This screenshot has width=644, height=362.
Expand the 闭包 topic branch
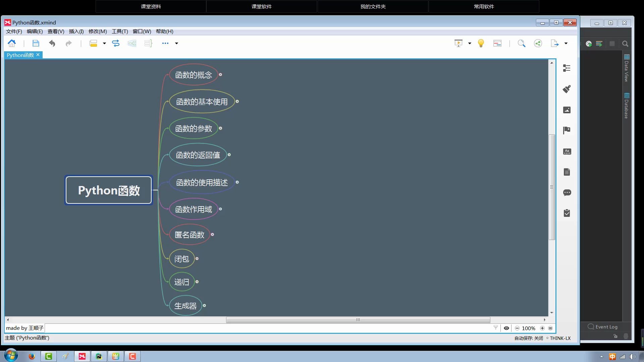(x=197, y=258)
